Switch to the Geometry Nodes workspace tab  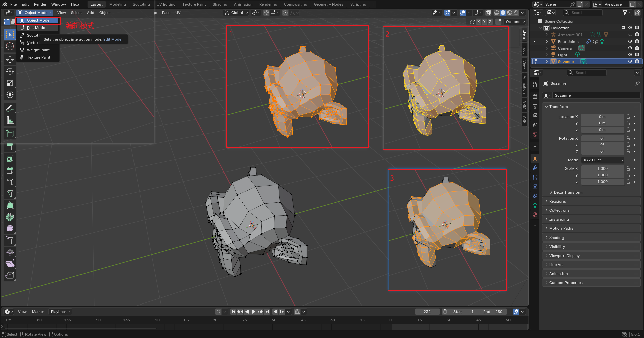pos(328,4)
